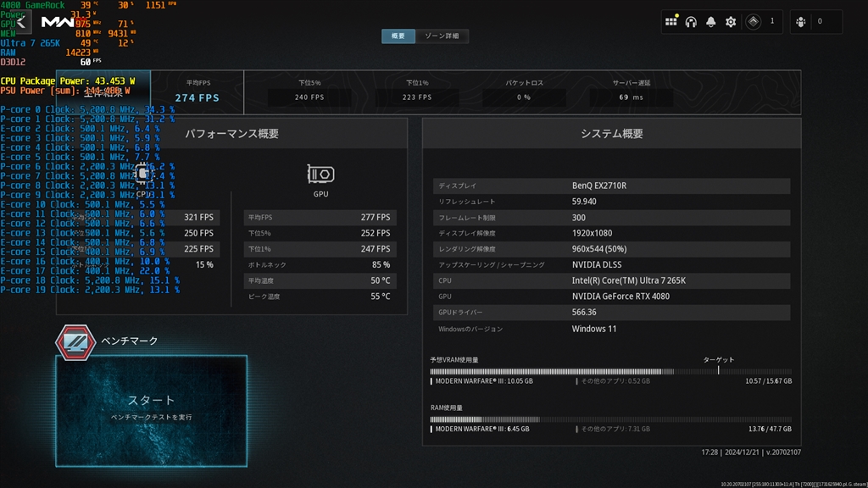Click the Windows 11 version row

(612, 329)
